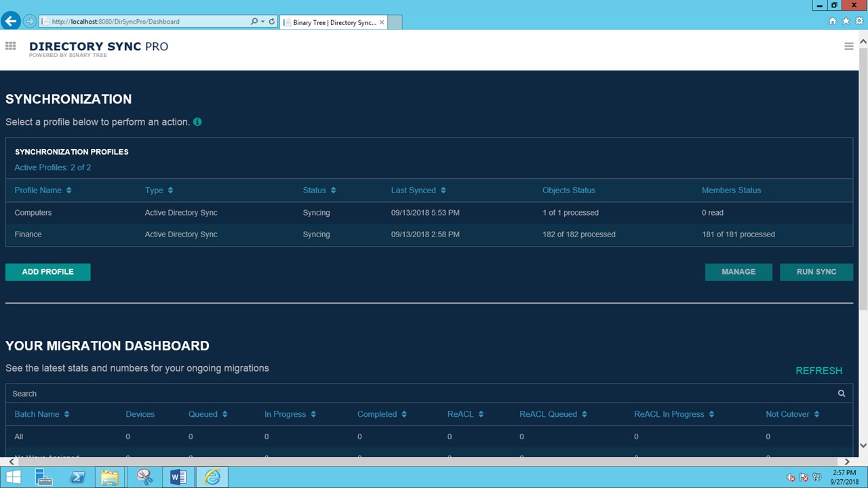Click the muted volume icon in the tray
The height and width of the screenshot is (488, 868).
(x=790, y=477)
